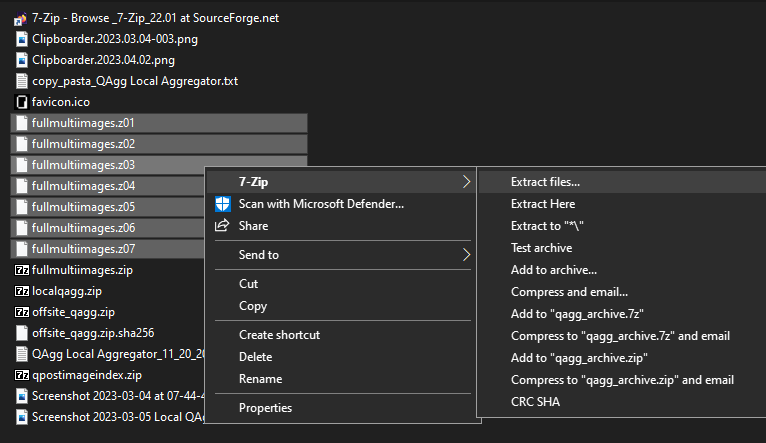Click the fullmultiimages.z03 file icon
The height and width of the screenshot is (443, 766).
tap(21, 165)
